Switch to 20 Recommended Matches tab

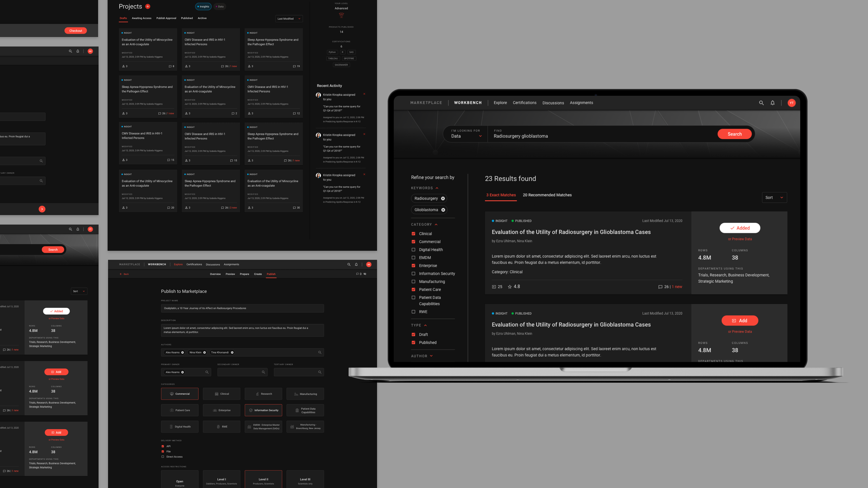(547, 195)
